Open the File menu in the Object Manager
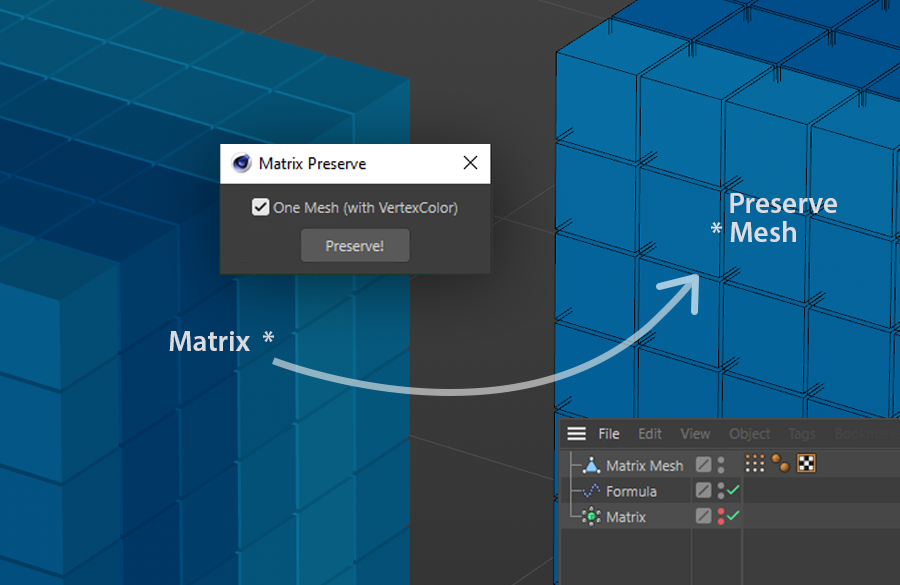This screenshot has width=900, height=585. pos(609,434)
